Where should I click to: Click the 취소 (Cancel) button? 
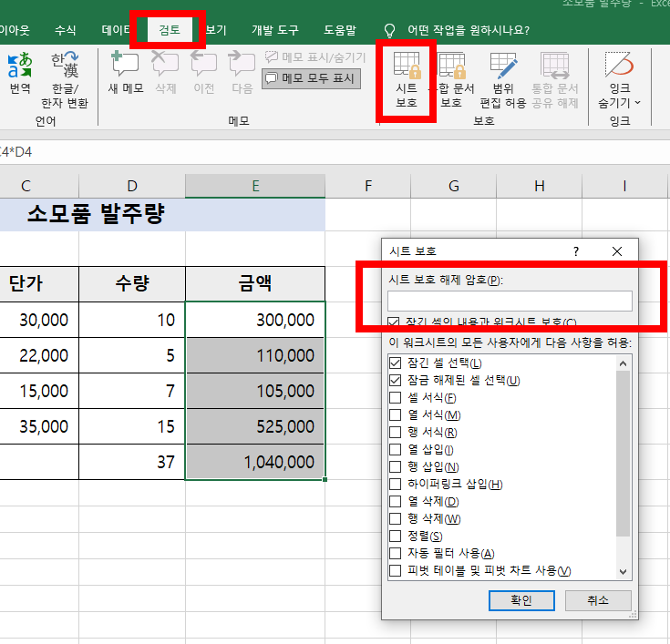tap(598, 600)
